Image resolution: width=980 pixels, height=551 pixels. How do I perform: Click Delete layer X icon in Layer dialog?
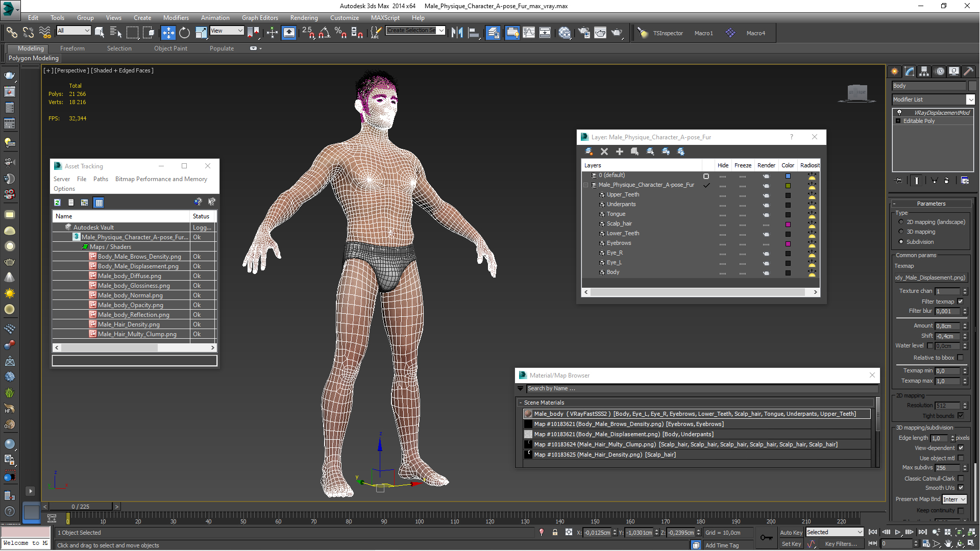[604, 152]
